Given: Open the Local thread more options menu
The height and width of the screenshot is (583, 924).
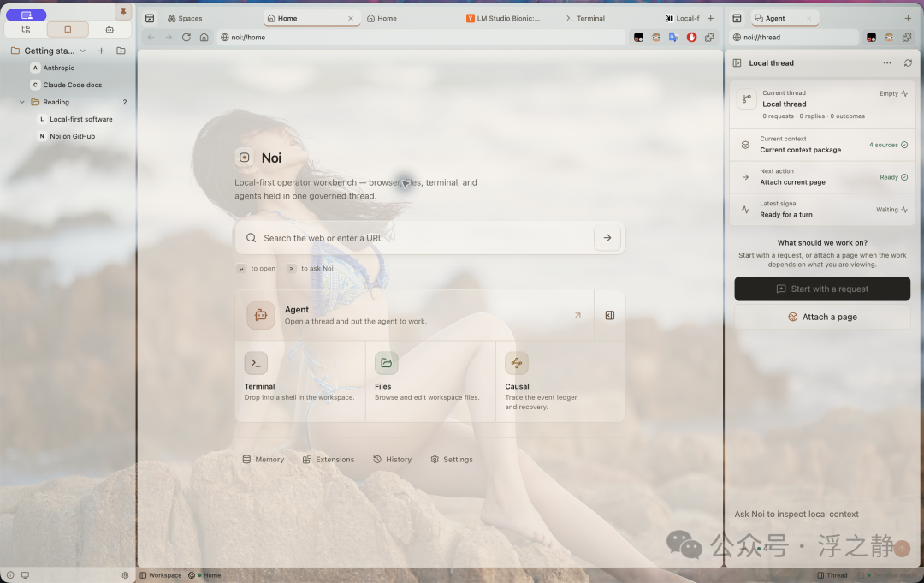Looking at the screenshot, I should 887,63.
